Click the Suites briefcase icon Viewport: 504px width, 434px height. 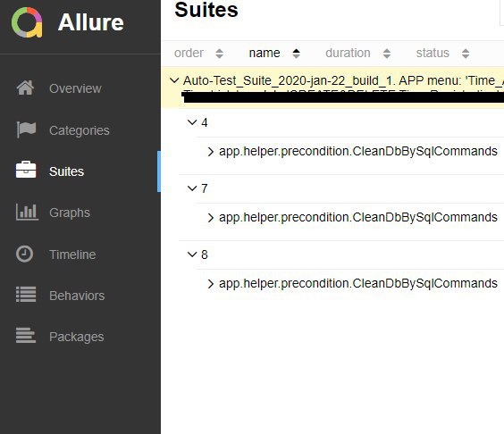(26, 170)
